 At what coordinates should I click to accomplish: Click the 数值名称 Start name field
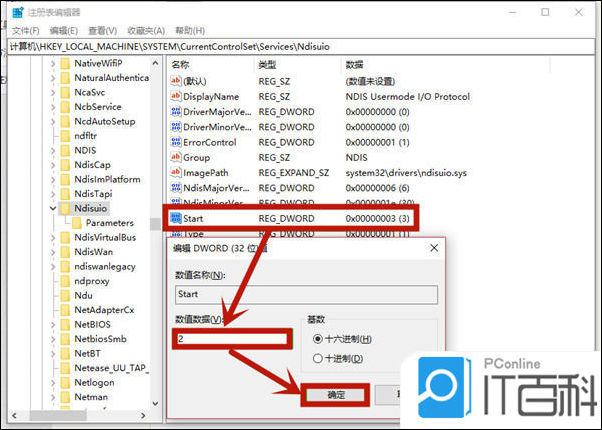[x=306, y=294]
